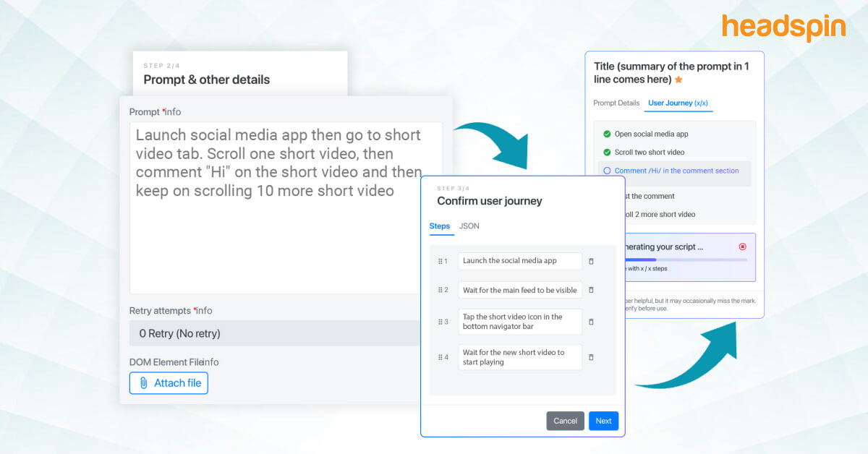868x454 pixels.
Task: Delete step 3 with trash icon
Action: (591, 322)
